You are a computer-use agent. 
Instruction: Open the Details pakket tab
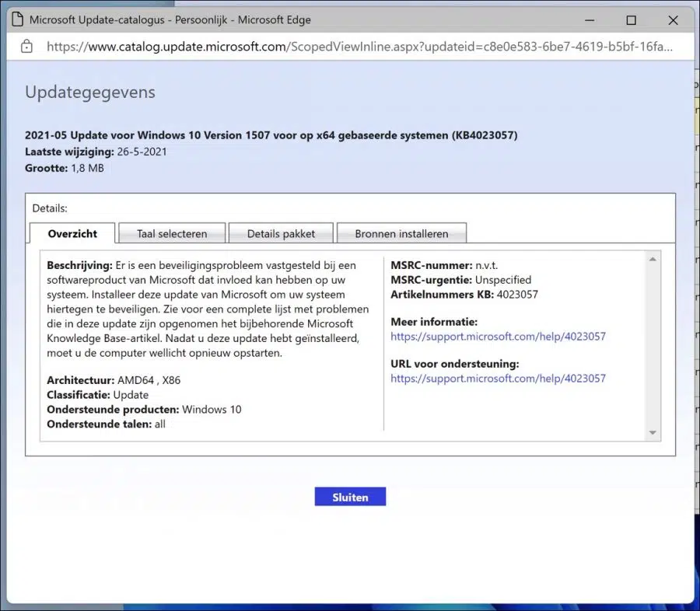pos(281,233)
